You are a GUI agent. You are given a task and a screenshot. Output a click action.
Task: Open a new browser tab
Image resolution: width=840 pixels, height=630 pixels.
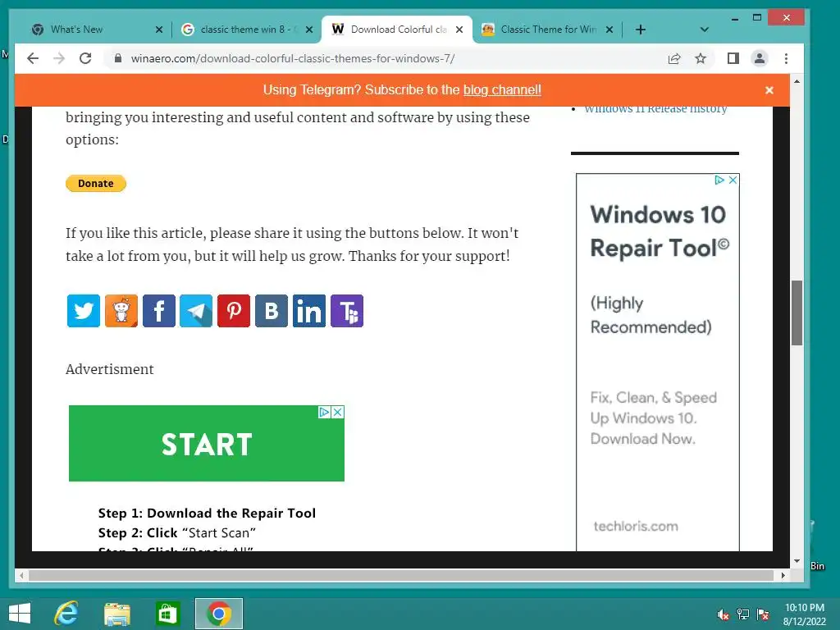[x=640, y=30]
